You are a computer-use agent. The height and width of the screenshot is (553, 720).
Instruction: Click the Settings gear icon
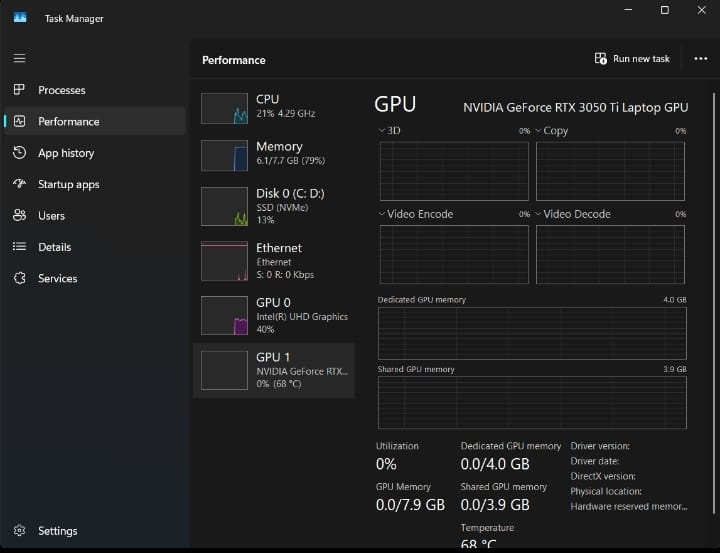[19, 530]
